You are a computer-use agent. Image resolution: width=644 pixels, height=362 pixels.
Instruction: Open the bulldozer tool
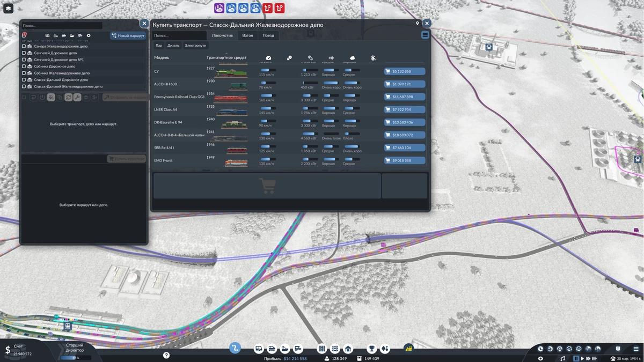[x=408, y=349]
